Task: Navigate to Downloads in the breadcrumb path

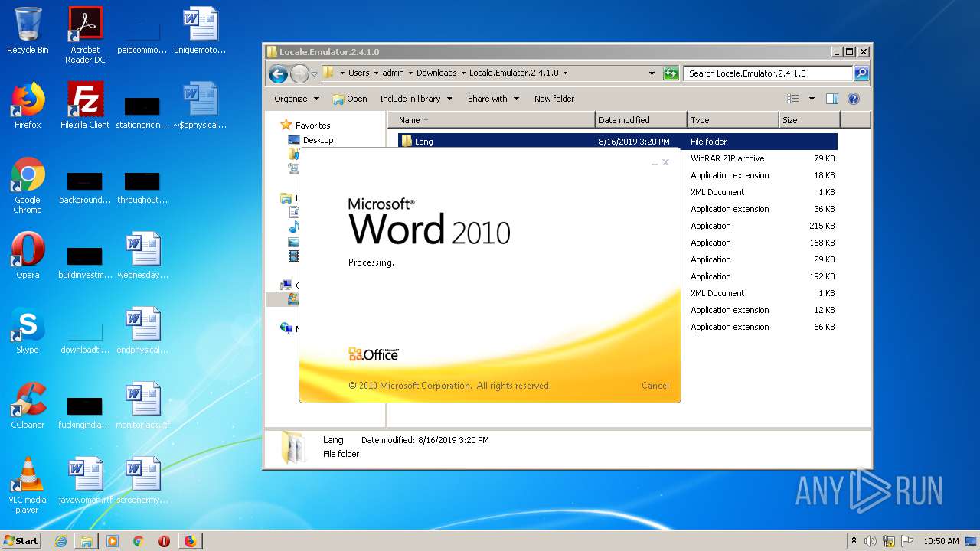Action: (436, 73)
